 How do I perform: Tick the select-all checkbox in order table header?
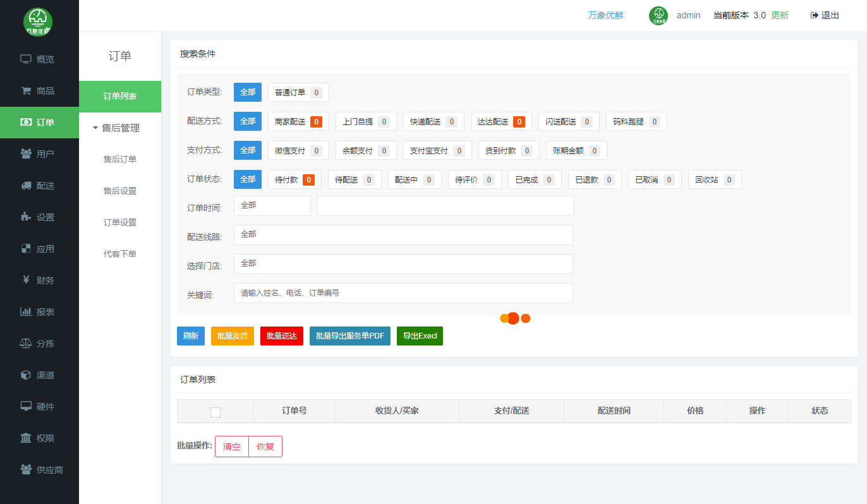coord(215,412)
